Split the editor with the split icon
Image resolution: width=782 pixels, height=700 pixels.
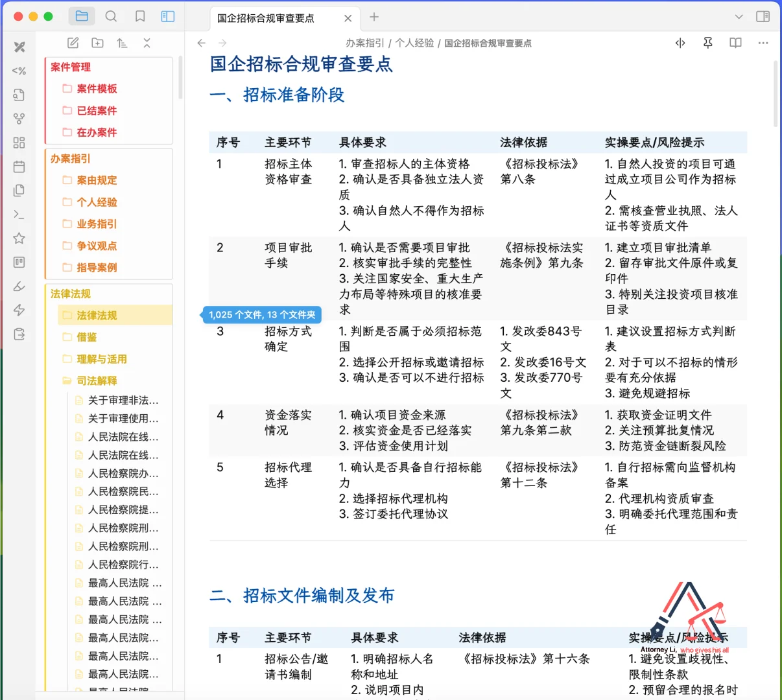point(680,43)
